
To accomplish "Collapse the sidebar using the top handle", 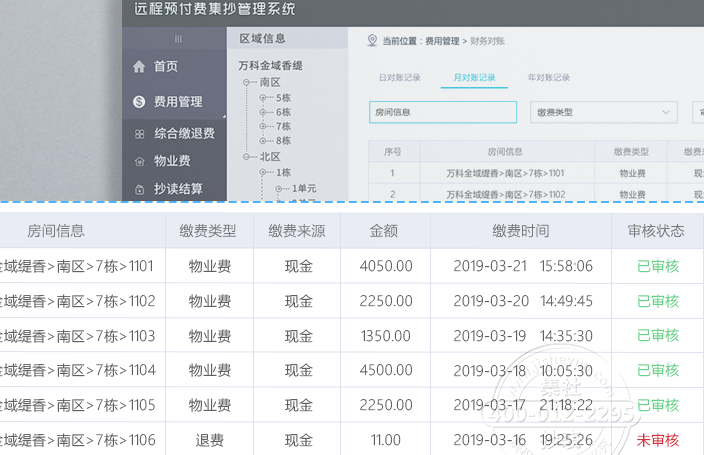I will tap(178, 39).
